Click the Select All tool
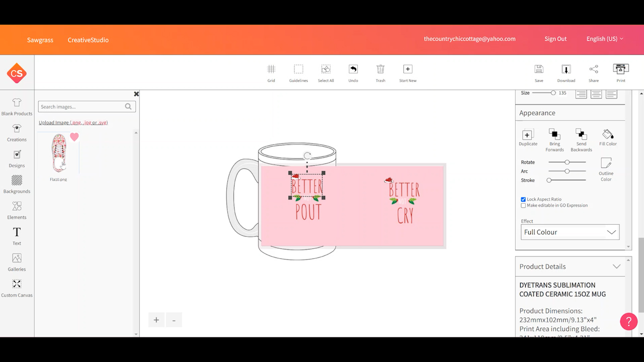This screenshot has width=644, height=362. click(x=326, y=73)
